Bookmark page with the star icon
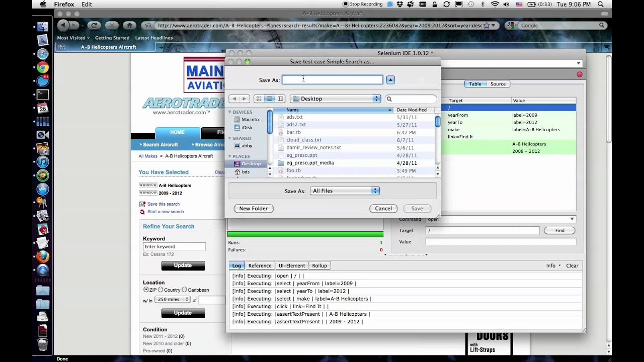The height and width of the screenshot is (362, 644). (486, 25)
